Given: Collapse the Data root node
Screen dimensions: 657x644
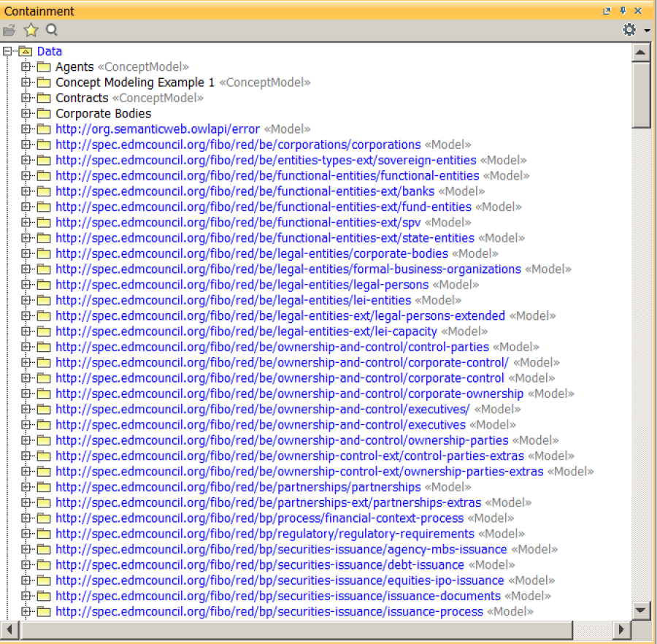Looking at the screenshot, I should coord(8,51).
